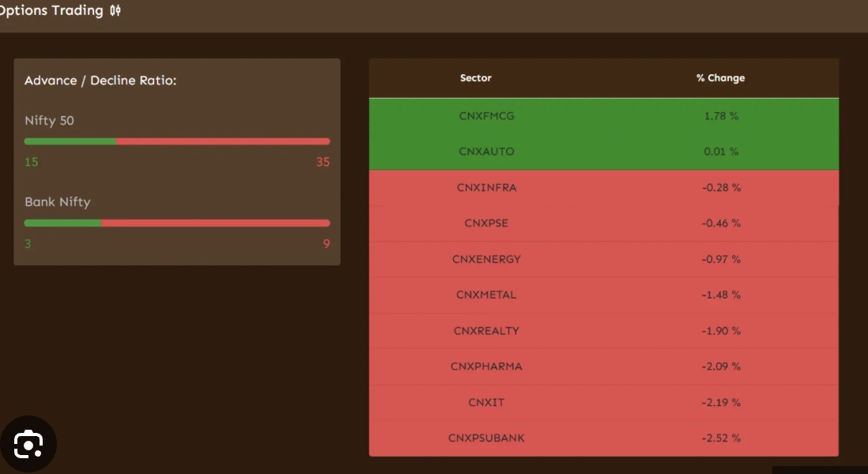Open the CNXINFRA sector entry

(486, 188)
